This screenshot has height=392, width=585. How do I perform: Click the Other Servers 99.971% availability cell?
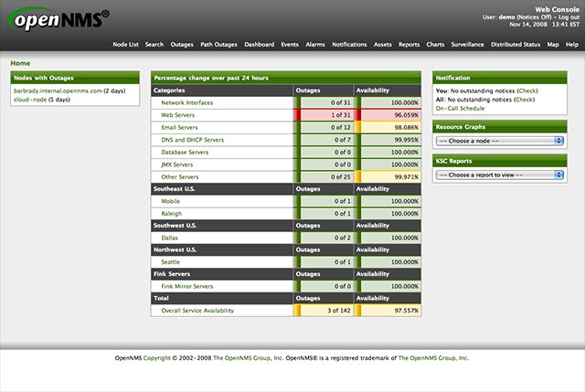tap(388, 176)
